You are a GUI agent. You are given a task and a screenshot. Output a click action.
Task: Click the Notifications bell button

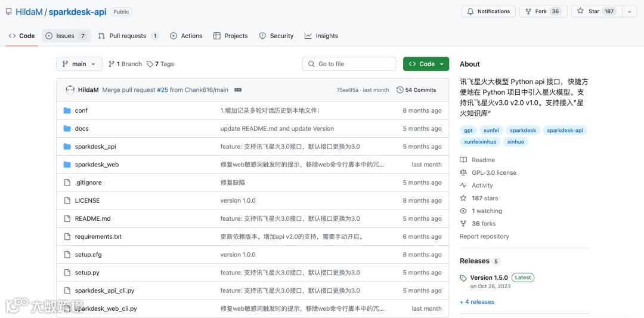coord(488,11)
